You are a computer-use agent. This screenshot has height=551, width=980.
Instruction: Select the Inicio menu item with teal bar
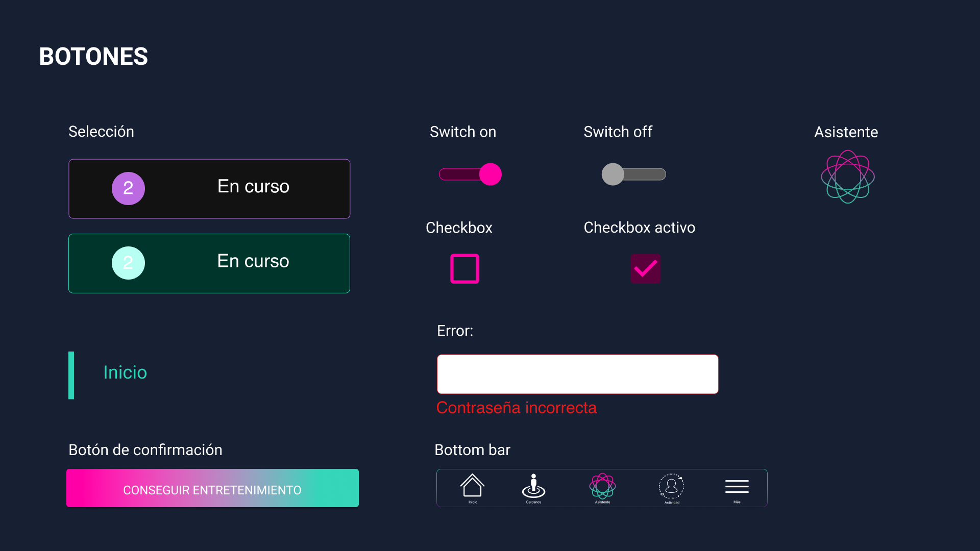(x=125, y=373)
